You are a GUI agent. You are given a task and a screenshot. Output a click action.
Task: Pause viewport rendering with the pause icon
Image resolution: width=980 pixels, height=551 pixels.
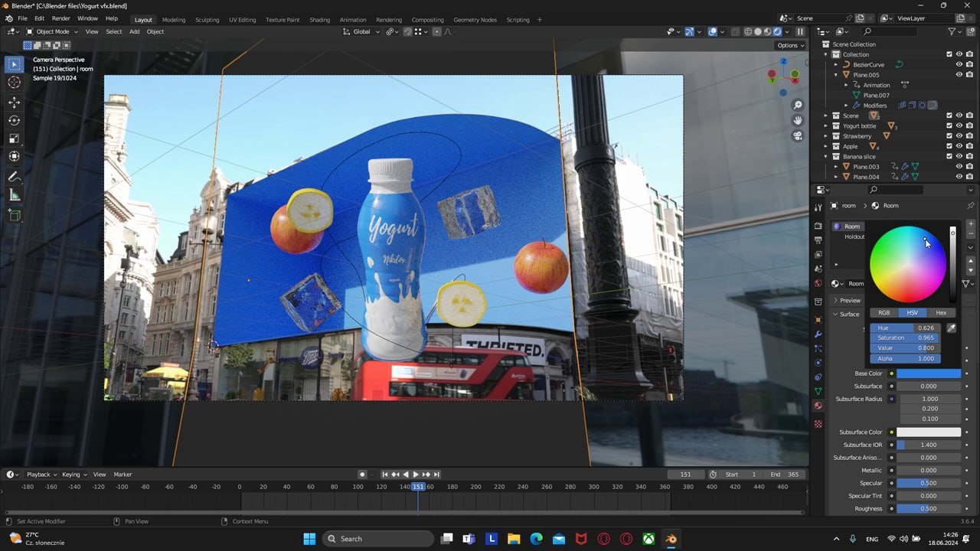tap(800, 31)
